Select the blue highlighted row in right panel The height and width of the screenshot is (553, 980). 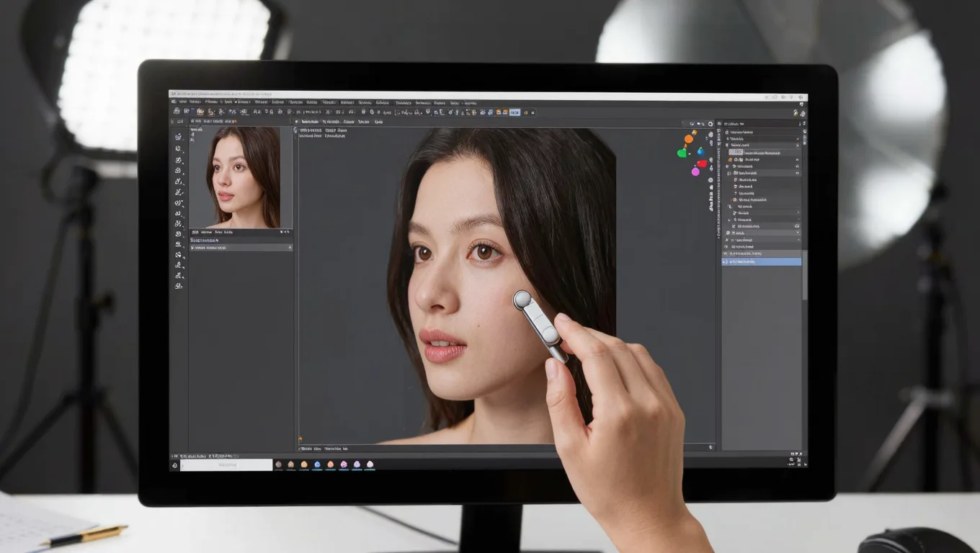tap(762, 262)
